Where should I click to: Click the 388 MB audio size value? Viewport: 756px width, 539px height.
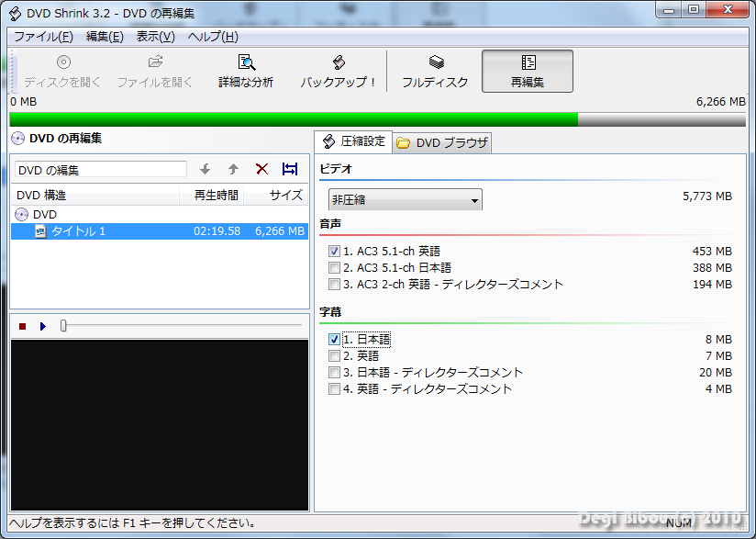pos(712,267)
